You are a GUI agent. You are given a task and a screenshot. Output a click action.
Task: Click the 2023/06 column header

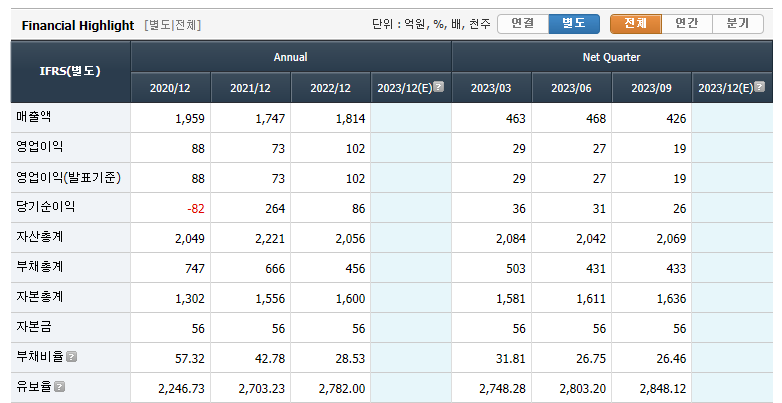click(572, 88)
